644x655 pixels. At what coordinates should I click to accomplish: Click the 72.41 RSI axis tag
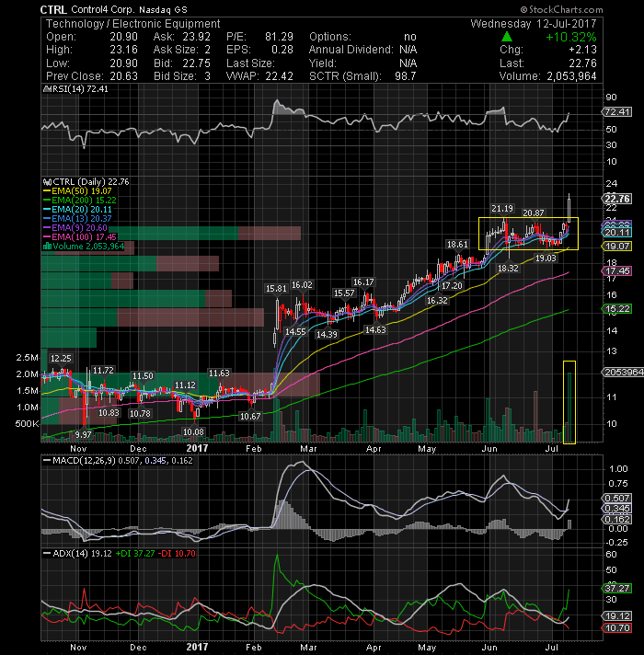click(616, 112)
